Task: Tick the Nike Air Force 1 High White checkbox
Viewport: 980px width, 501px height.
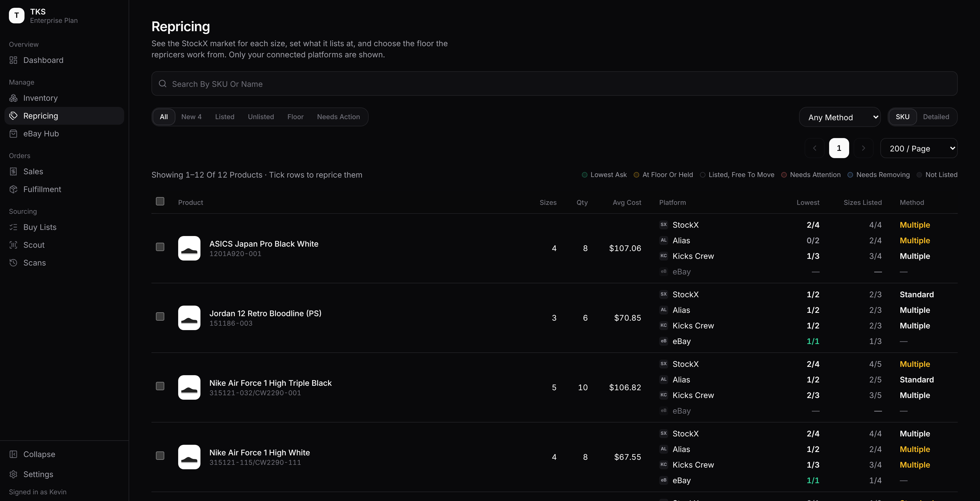Action: [x=160, y=456]
